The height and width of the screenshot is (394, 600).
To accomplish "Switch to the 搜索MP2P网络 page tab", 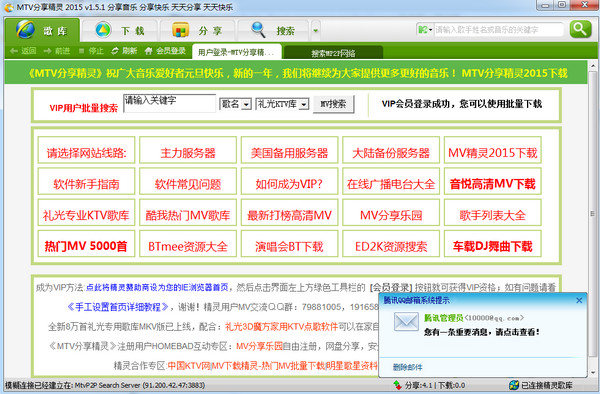I will click(x=333, y=53).
